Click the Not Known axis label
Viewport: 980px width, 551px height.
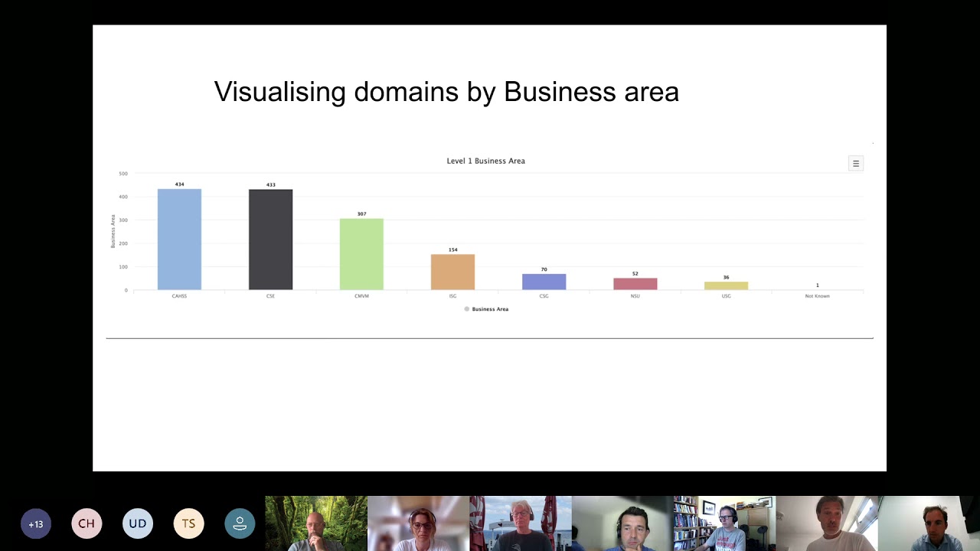coord(817,296)
